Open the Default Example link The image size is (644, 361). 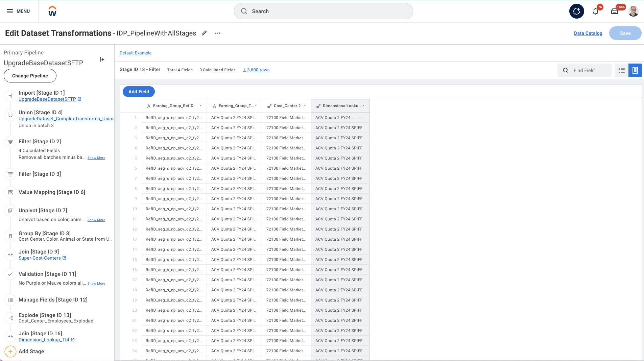136,53
